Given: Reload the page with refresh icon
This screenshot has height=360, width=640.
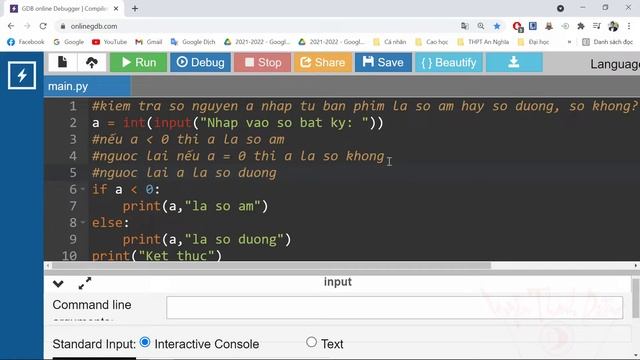Looking at the screenshot, I should point(43,26).
